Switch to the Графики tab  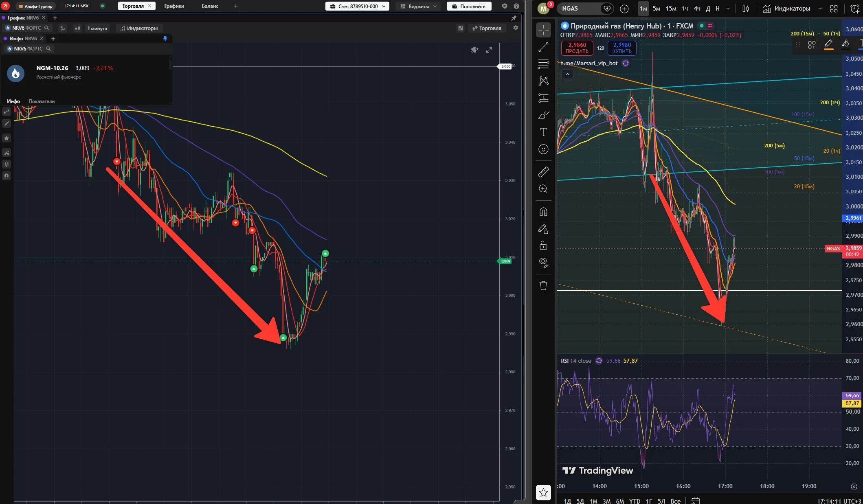click(174, 6)
